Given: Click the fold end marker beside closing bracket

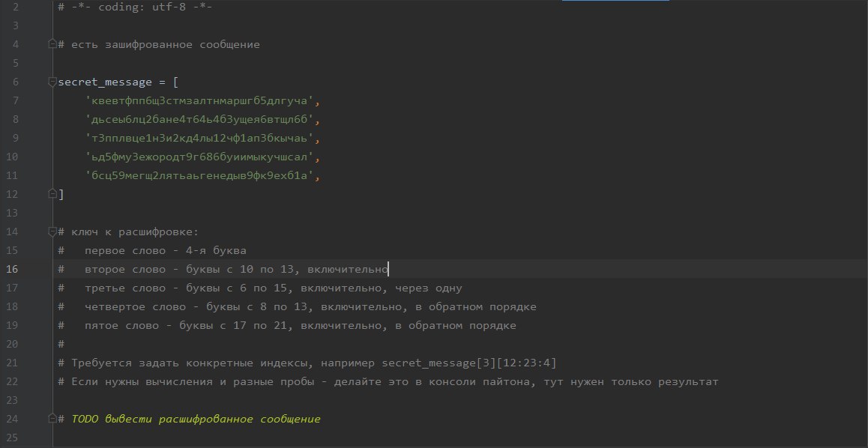Looking at the screenshot, I should (52, 193).
